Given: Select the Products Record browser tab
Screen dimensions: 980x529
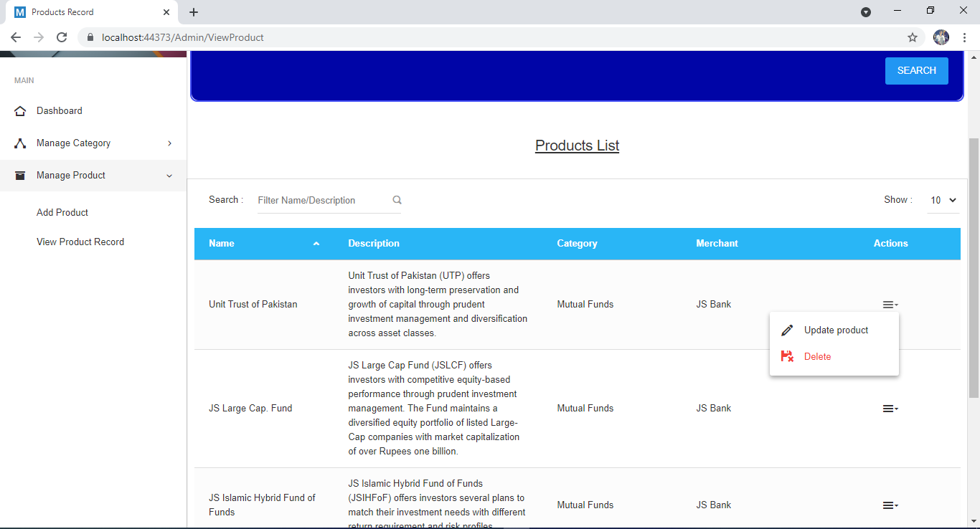Looking at the screenshot, I should (92, 12).
